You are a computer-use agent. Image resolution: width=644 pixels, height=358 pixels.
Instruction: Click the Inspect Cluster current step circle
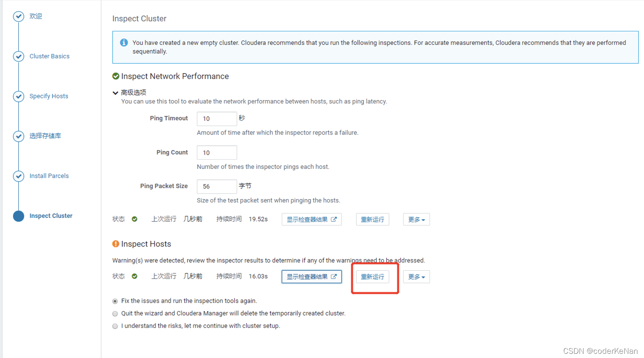point(18,216)
